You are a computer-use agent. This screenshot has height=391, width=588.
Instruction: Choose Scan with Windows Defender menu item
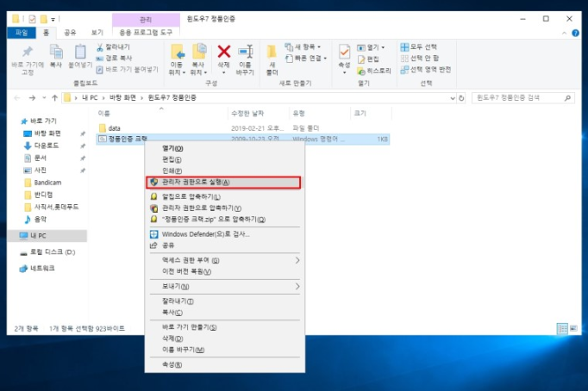[225, 234]
